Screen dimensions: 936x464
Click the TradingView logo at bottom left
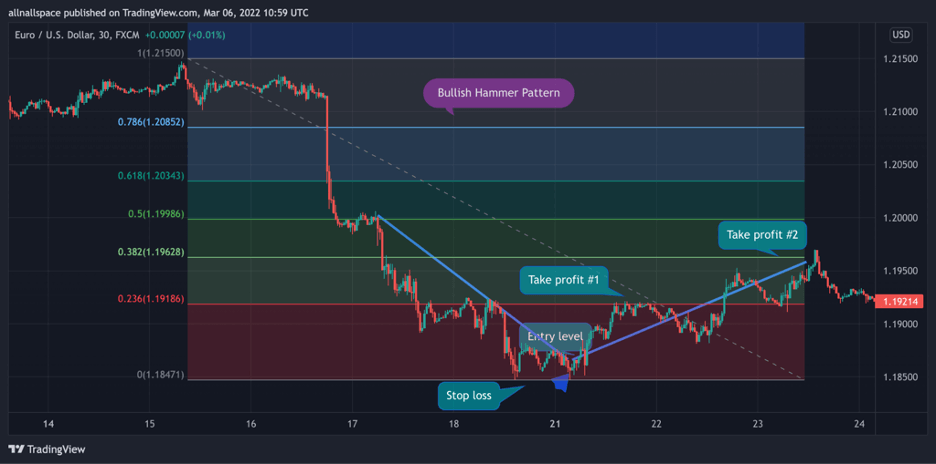tap(47, 449)
